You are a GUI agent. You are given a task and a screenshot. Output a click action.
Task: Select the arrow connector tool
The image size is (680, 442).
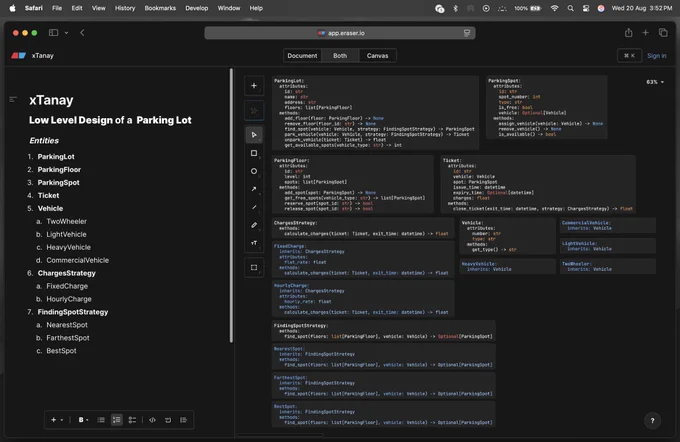(x=254, y=189)
